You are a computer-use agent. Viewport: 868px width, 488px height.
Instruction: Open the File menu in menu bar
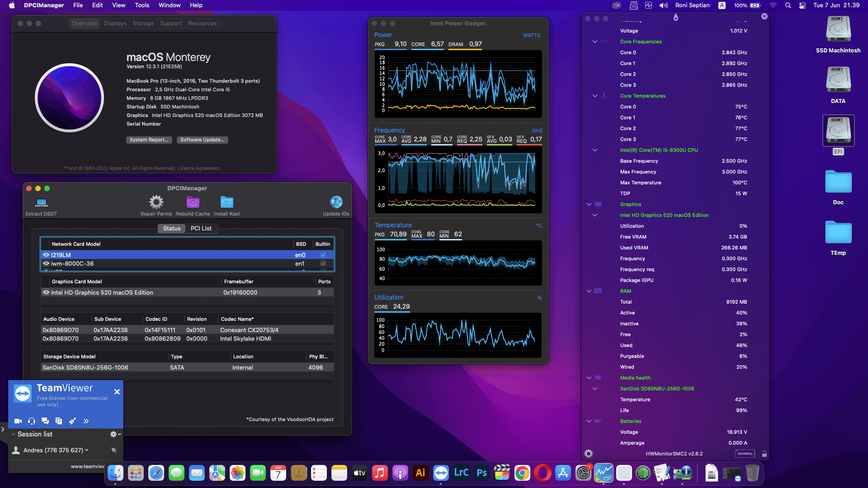tap(78, 5)
